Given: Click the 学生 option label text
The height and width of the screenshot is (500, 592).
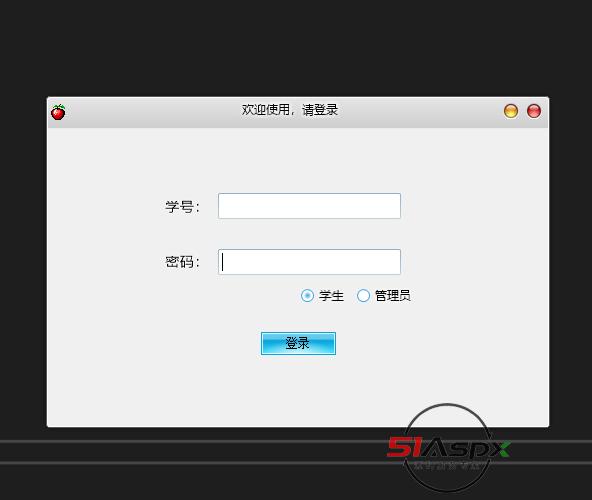Looking at the screenshot, I should [331, 295].
